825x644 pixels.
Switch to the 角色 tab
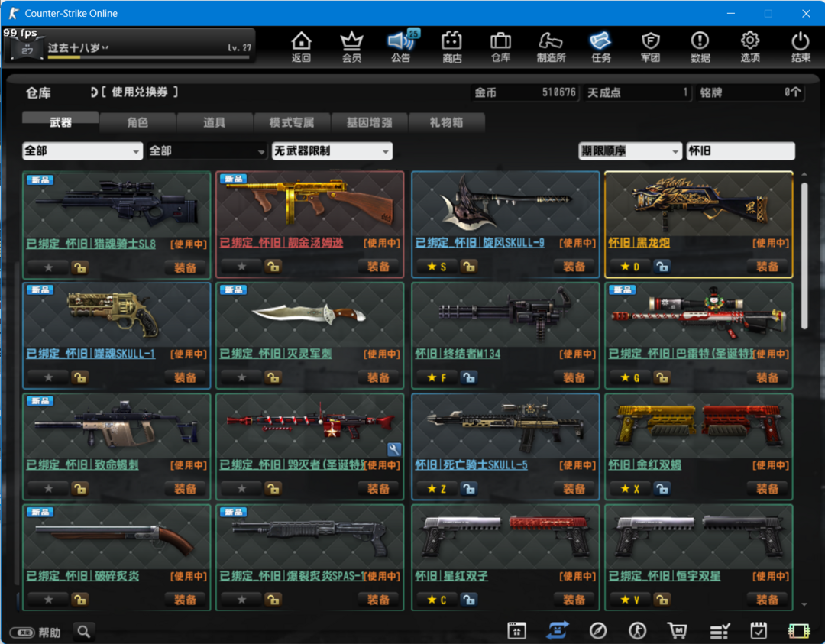click(x=137, y=122)
